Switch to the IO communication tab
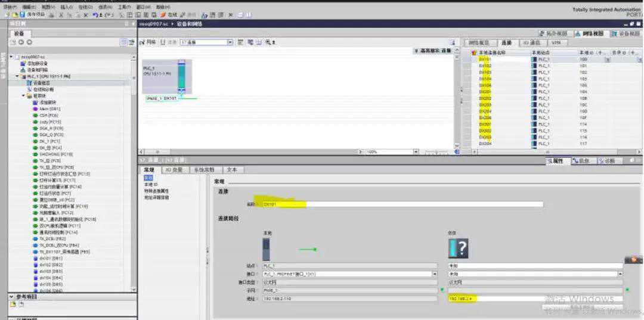644x320 pixels. tap(530, 43)
